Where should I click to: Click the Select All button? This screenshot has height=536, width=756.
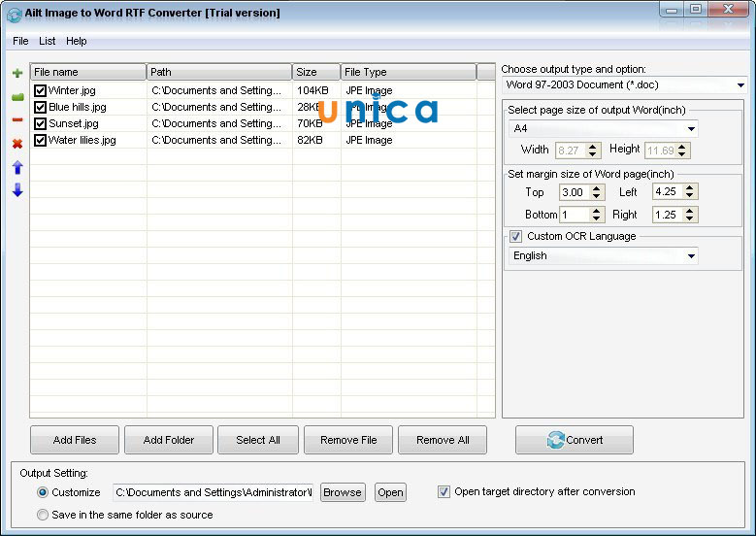(x=258, y=440)
